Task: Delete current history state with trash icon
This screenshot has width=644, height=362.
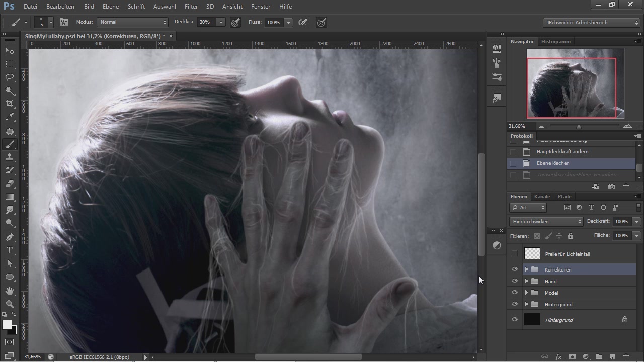Action: click(626, 187)
